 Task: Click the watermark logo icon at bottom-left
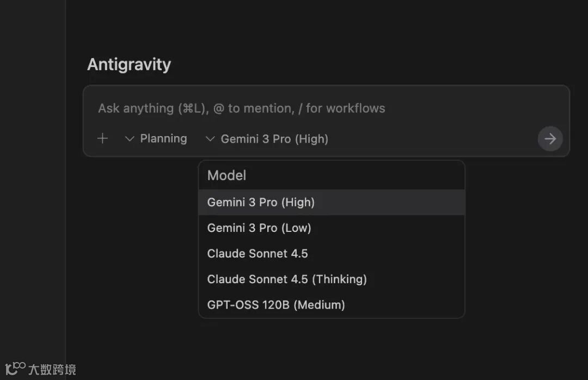pyautogui.click(x=15, y=368)
